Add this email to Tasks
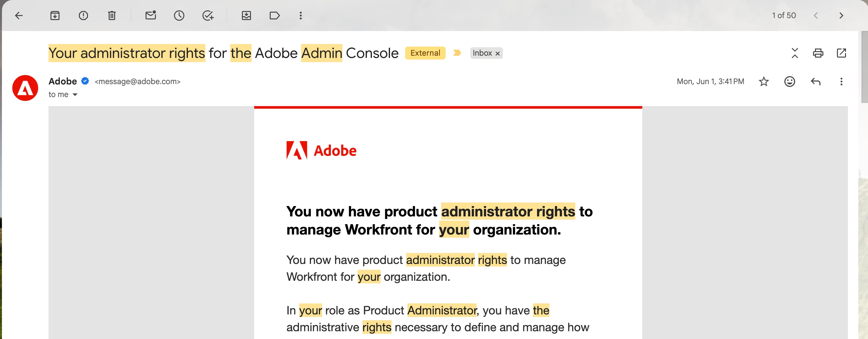The height and width of the screenshot is (339, 868). pos(208,16)
